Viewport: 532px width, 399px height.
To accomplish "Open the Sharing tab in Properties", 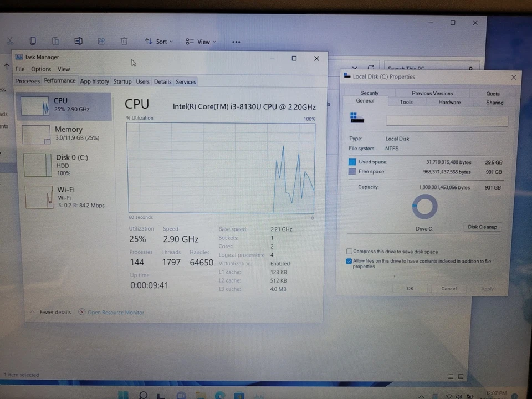I will pos(495,103).
